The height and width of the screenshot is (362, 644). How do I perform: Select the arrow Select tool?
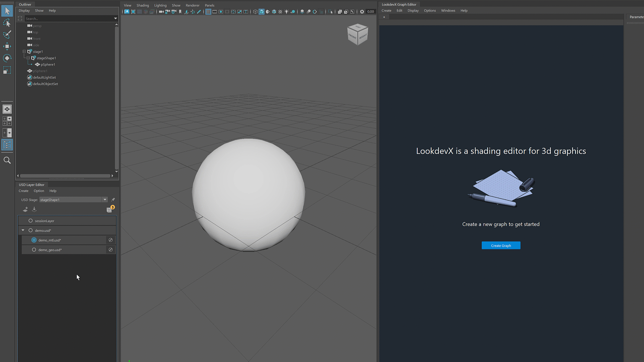7,11
